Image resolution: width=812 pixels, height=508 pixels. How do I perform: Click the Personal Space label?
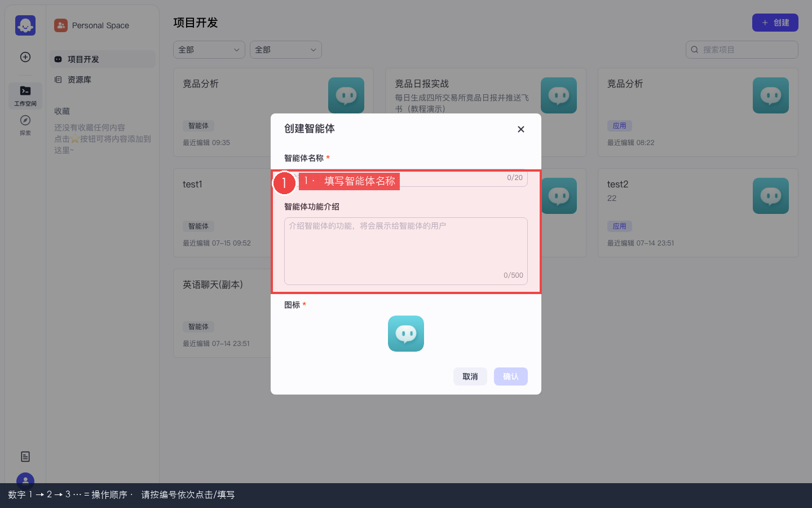tap(100, 25)
